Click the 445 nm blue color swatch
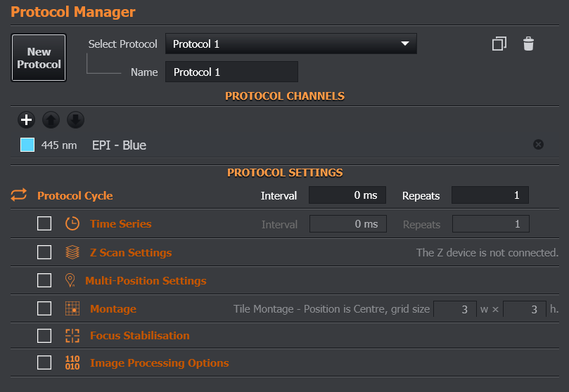 (27, 145)
